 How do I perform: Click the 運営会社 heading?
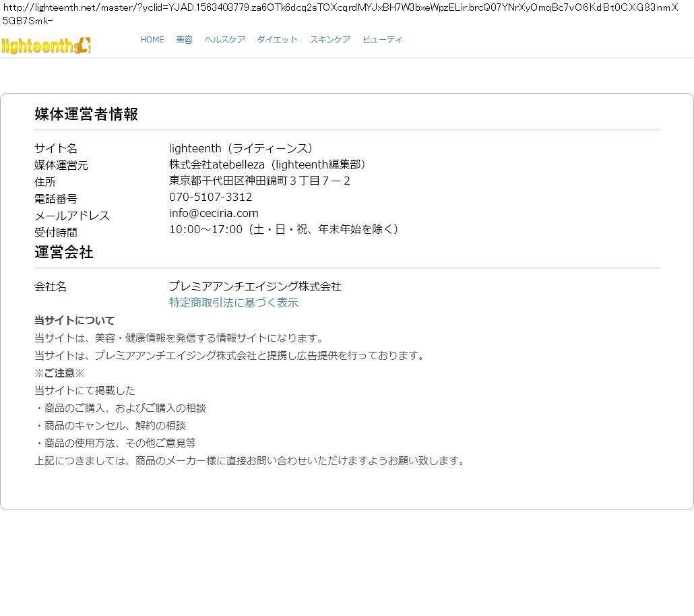click(64, 252)
